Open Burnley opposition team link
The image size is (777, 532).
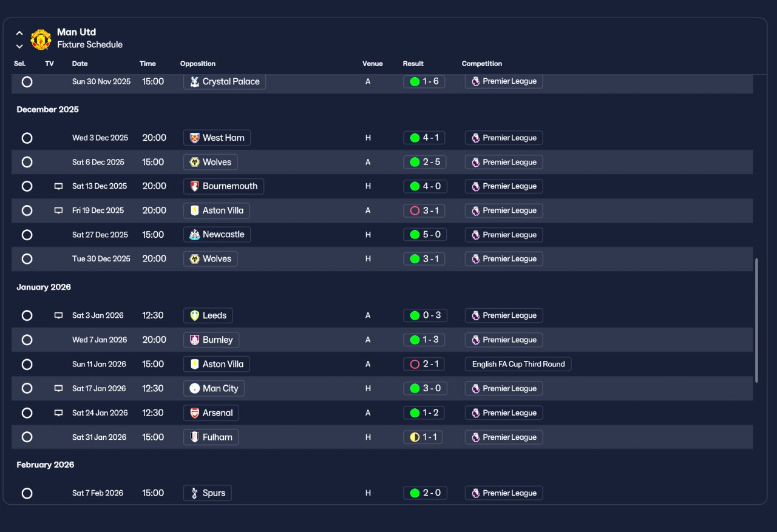point(211,340)
